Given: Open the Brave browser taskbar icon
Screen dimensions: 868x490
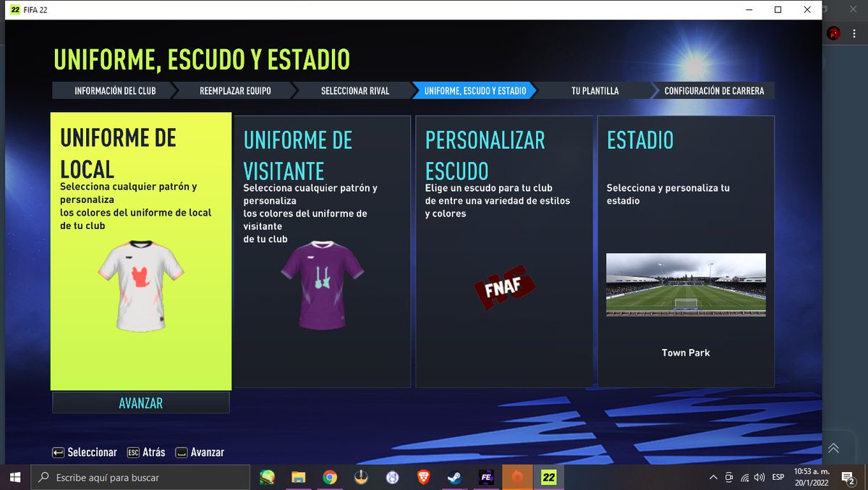Looking at the screenshot, I should click(x=422, y=477).
